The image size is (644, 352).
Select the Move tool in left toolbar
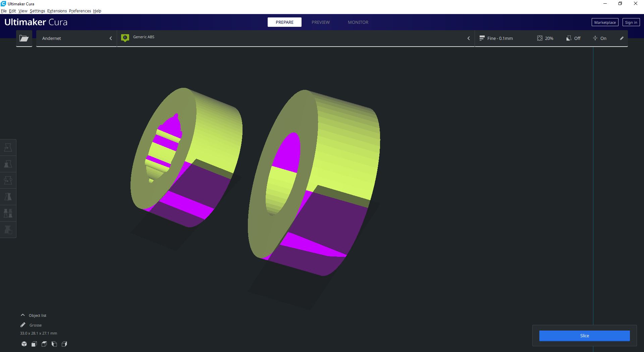[8, 148]
